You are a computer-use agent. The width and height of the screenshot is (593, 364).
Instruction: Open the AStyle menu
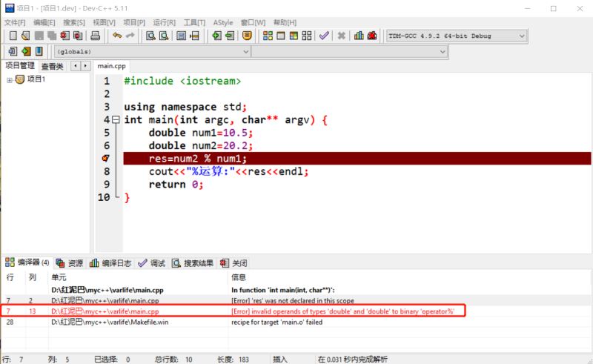click(223, 23)
